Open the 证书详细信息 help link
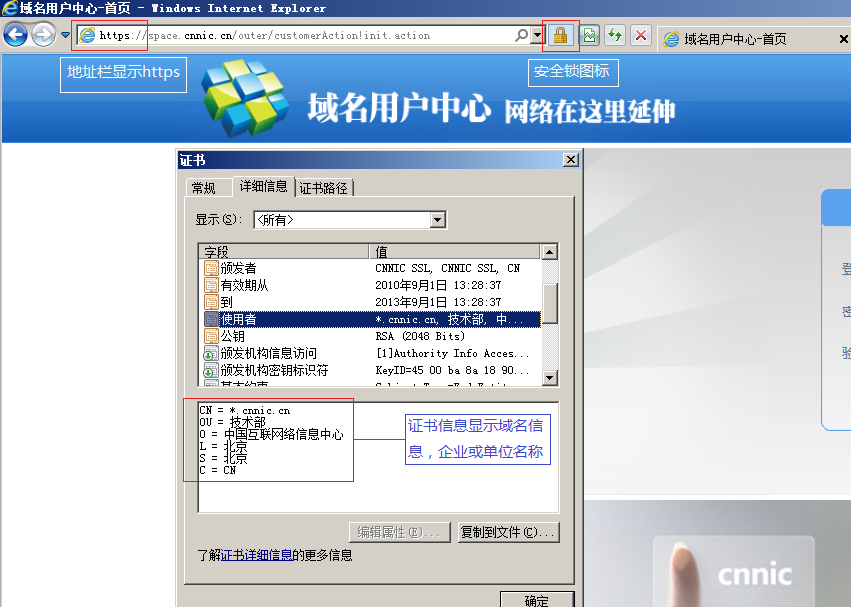The image size is (851, 607). point(256,555)
